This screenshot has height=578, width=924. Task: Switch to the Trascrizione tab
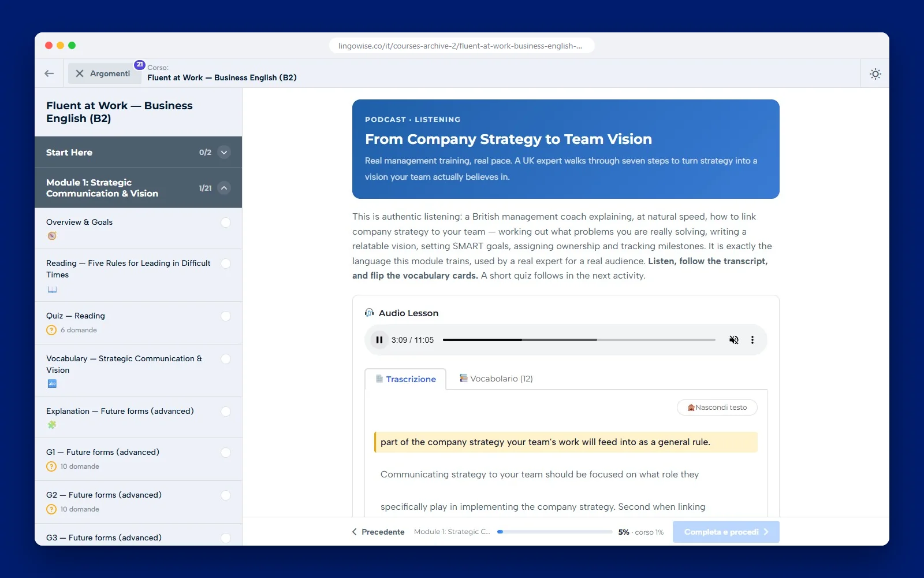point(405,379)
